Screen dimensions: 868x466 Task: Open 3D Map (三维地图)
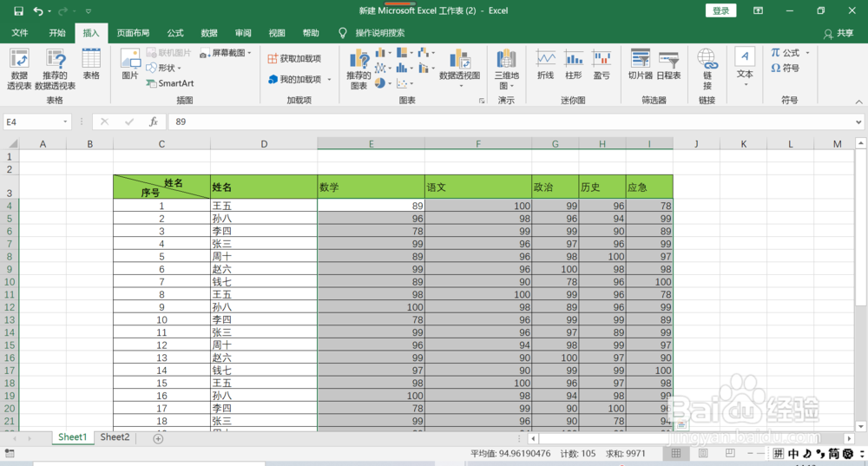click(x=507, y=69)
